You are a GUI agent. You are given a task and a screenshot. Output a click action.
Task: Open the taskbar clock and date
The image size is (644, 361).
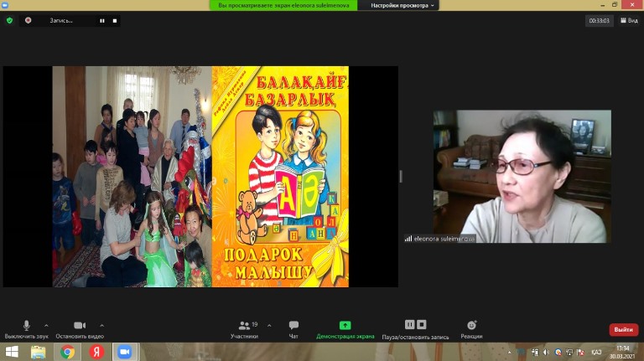[622, 352]
